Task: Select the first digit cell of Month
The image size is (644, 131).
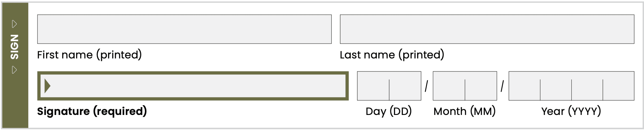Action: [449, 86]
